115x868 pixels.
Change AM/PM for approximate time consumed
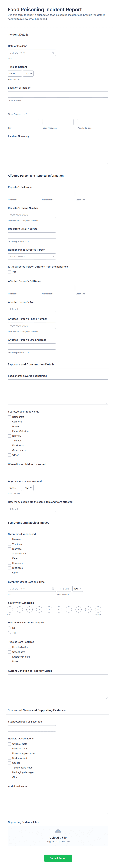pos(28,488)
